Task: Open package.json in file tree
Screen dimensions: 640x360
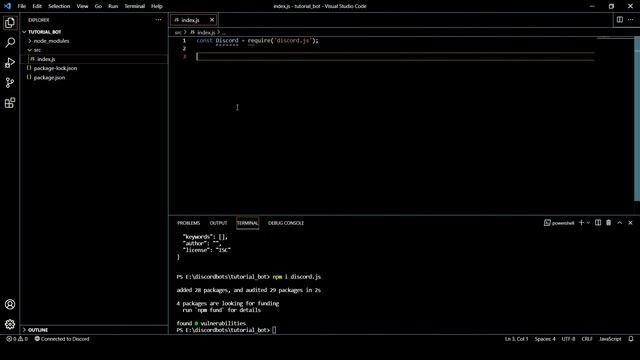Action: point(49,78)
